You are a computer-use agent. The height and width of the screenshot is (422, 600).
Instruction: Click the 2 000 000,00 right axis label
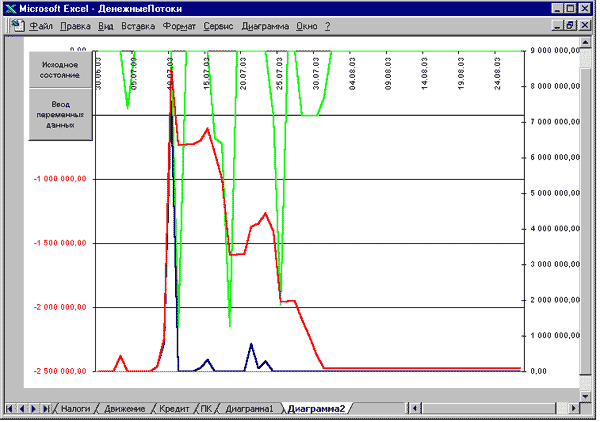point(555,300)
